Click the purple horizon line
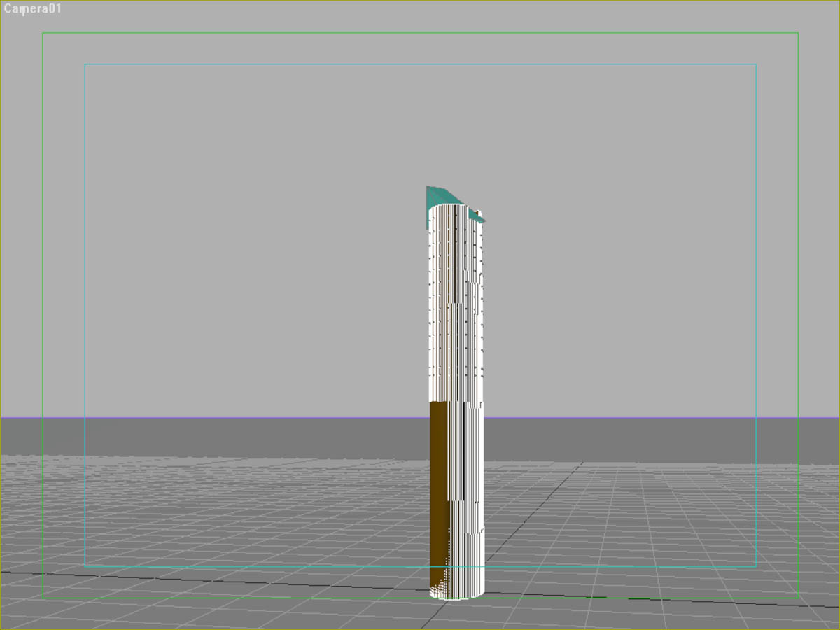The height and width of the screenshot is (630, 840). pyautogui.click(x=210, y=418)
